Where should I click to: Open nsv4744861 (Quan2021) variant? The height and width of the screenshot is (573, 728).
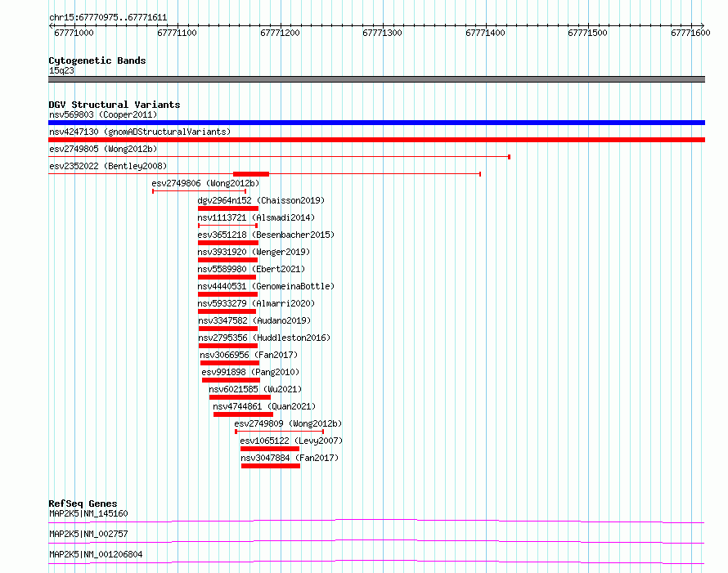pos(263,406)
